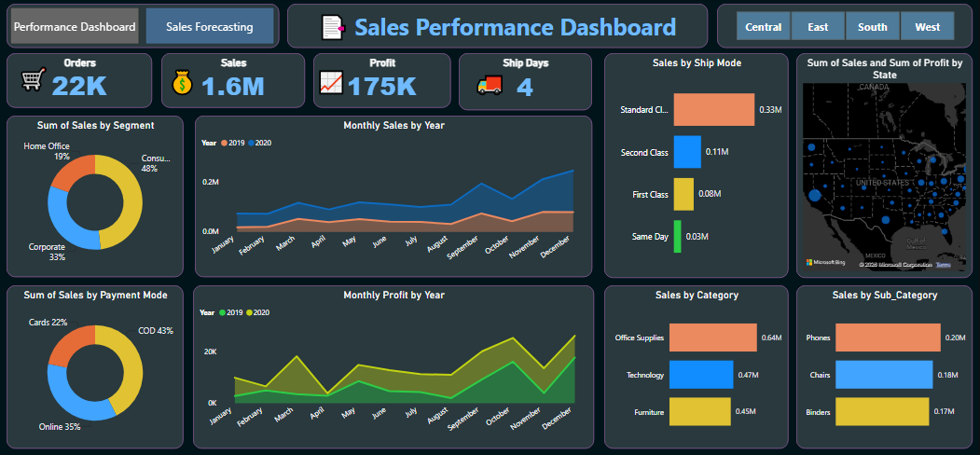Image resolution: width=980 pixels, height=455 pixels.
Task: Click the shopping cart Orders icon
Action: tap(34, 80)
